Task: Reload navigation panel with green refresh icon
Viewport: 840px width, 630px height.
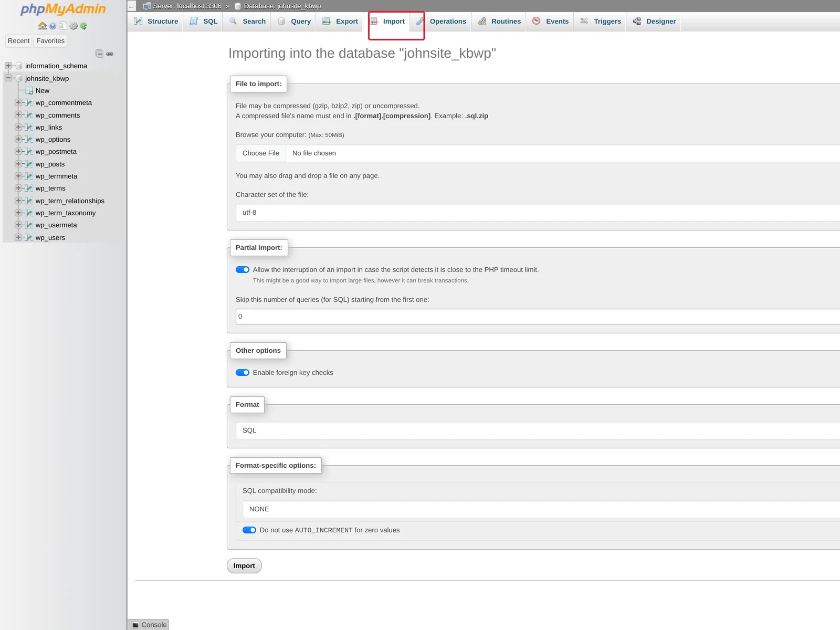Action: coord(83,26)
